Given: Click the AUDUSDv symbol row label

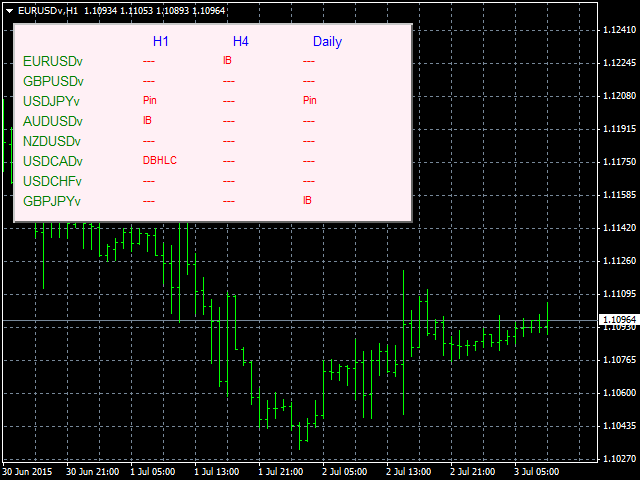Looking at the screenshot, I should (x=53, y=121).
